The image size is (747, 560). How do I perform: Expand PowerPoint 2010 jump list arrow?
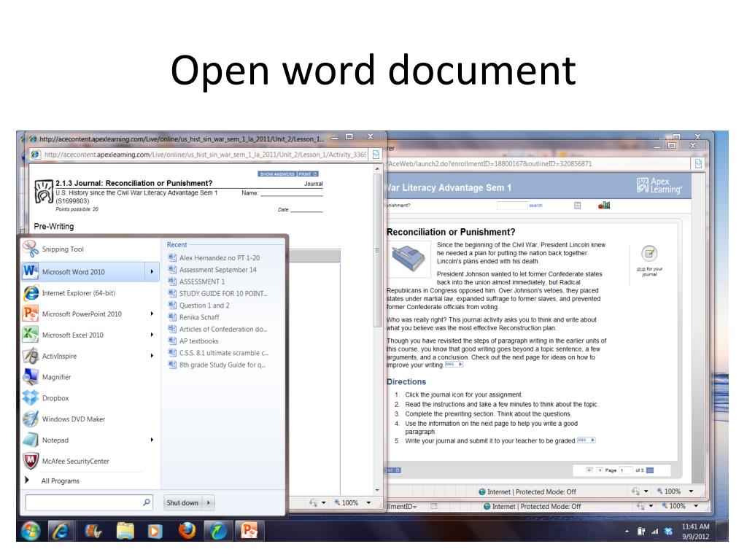[x=152, y=314]
